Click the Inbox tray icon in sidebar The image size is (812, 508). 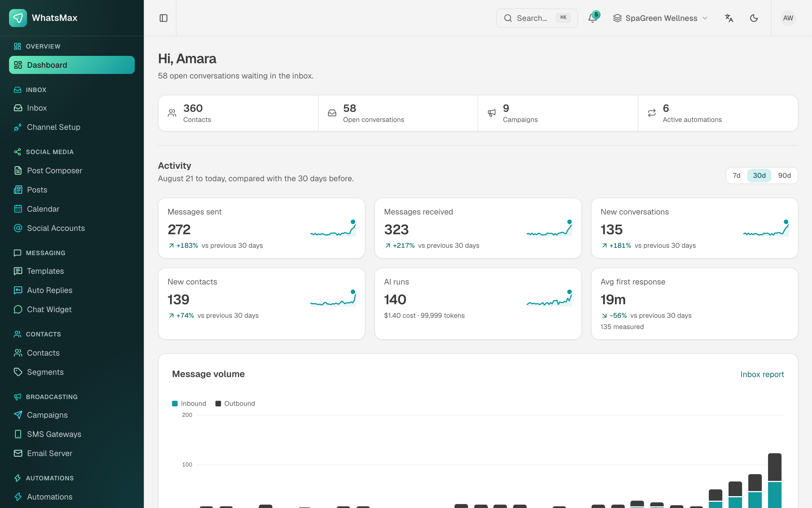click(18, 108)
